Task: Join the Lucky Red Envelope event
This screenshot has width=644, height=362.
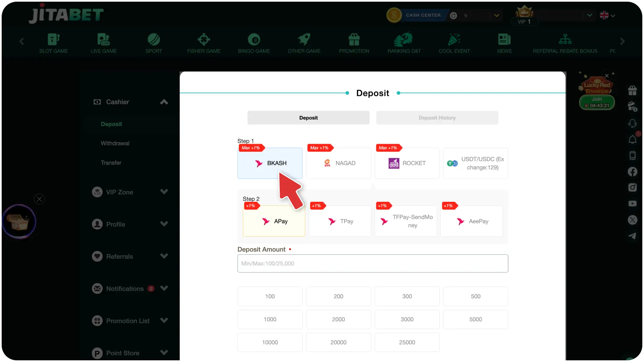Action: click(x=597, y=102)
